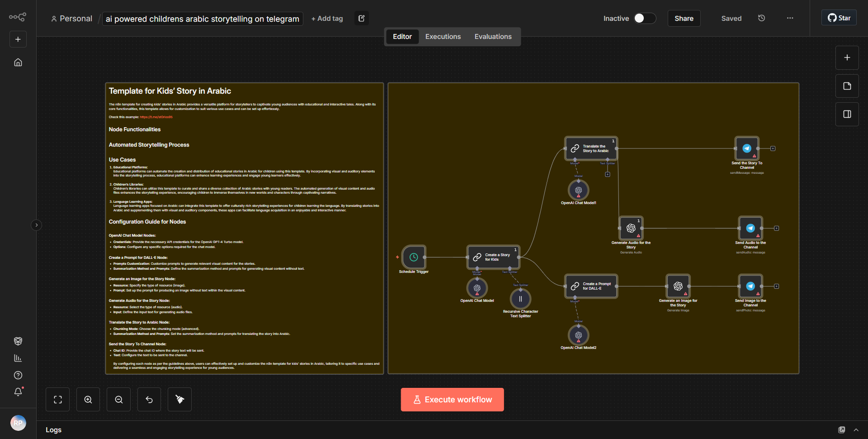Select the Create a Story for Kids node
The image size is (868, 439).
pyautogui.click(x=493, y=257)
